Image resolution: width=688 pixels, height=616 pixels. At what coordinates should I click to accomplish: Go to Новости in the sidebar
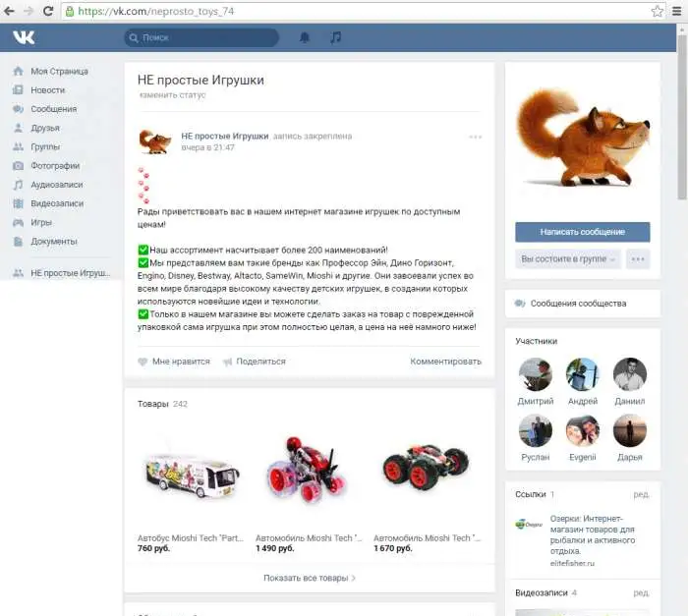click(48, 90)
